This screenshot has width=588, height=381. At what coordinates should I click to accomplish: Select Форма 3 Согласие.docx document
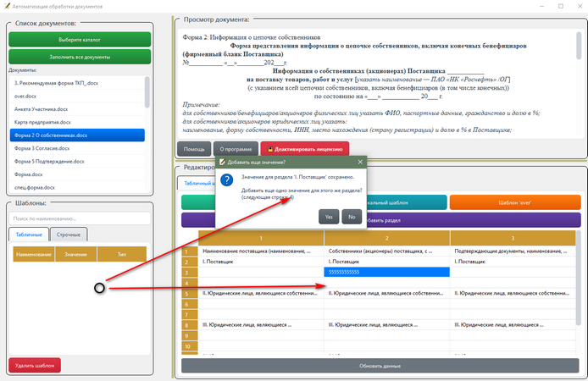[77, 148]
